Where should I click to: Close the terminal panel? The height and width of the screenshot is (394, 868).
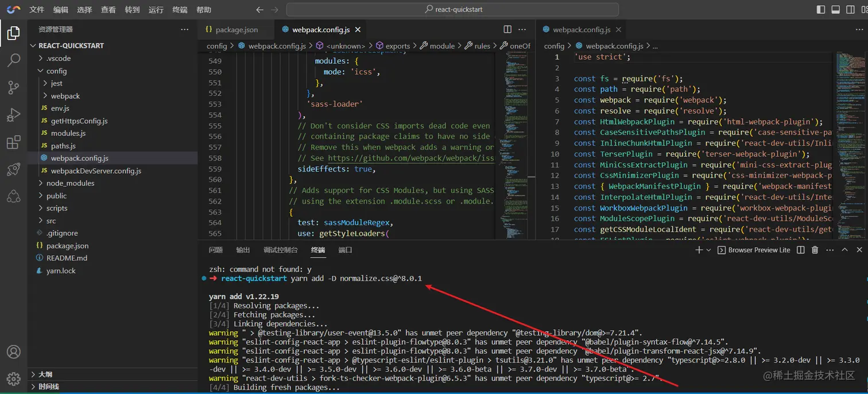859,250
